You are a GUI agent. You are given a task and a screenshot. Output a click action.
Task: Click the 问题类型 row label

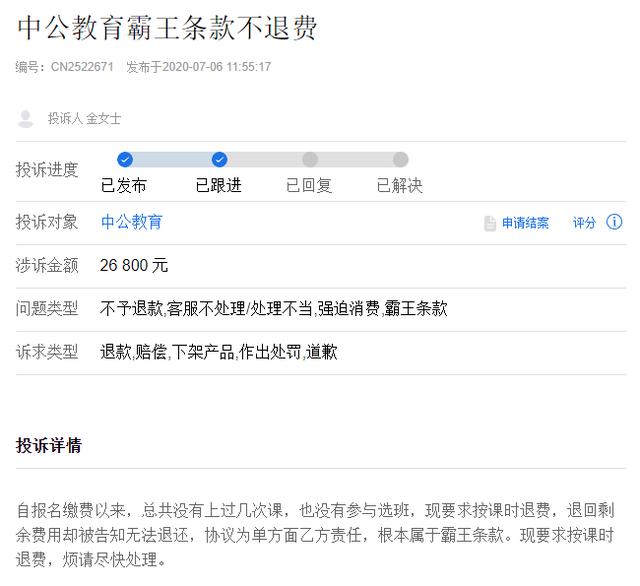point(47,309)
